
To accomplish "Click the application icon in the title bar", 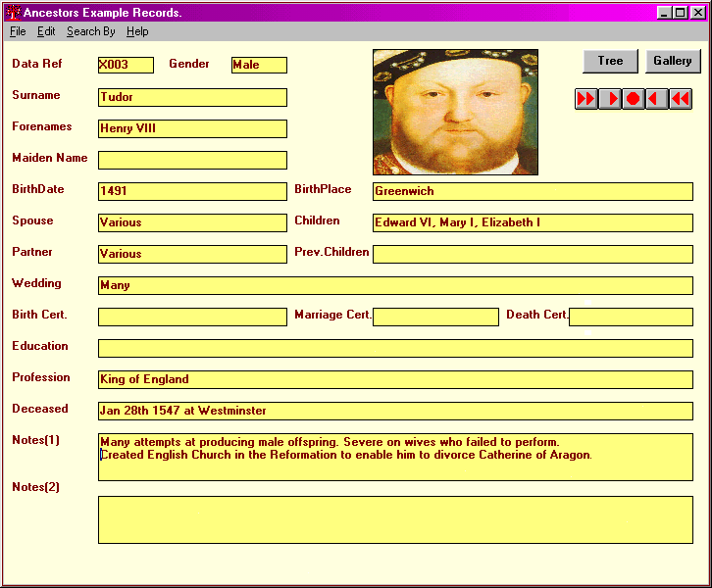I will click(x=12, y=13).
